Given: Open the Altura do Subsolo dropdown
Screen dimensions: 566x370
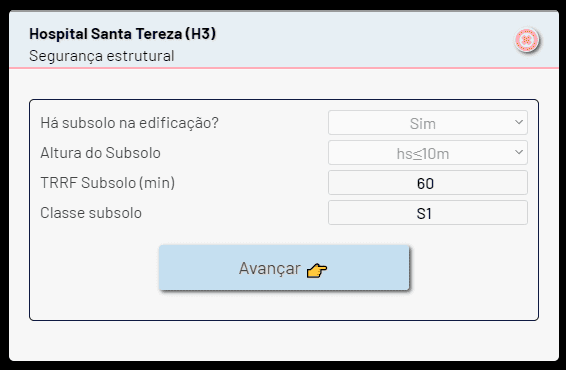Looking at the screenshot, I should 428,153.
